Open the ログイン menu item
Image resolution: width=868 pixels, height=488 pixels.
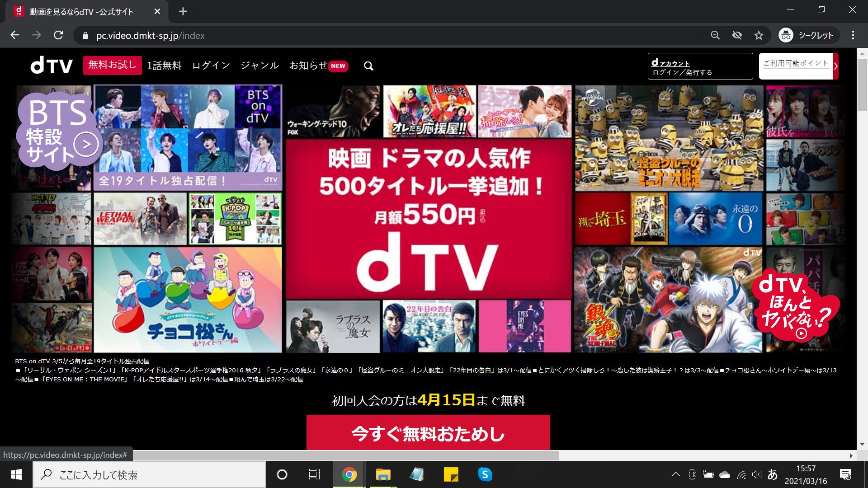click(x=211, y=66)
